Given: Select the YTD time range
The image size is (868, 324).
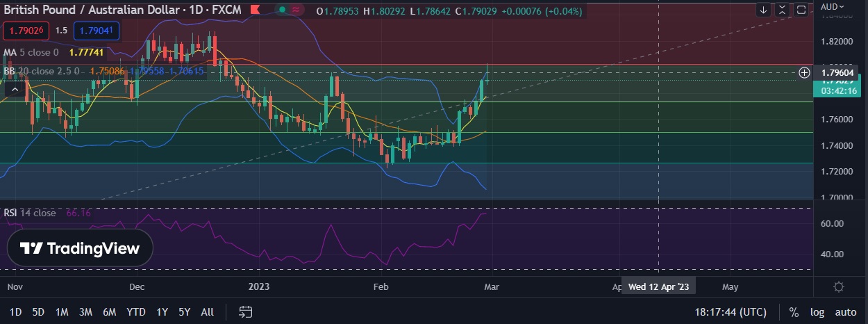Looking at the screenshot, I should [x=135, y=312].
